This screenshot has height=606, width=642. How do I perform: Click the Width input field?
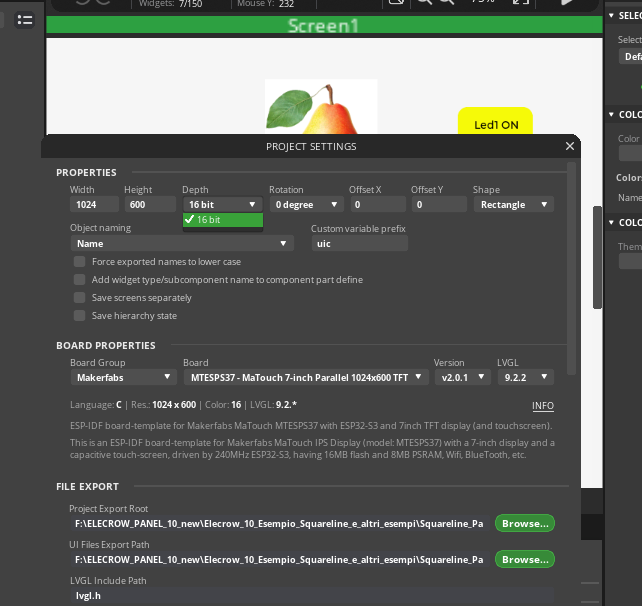[x=93, y=205]
